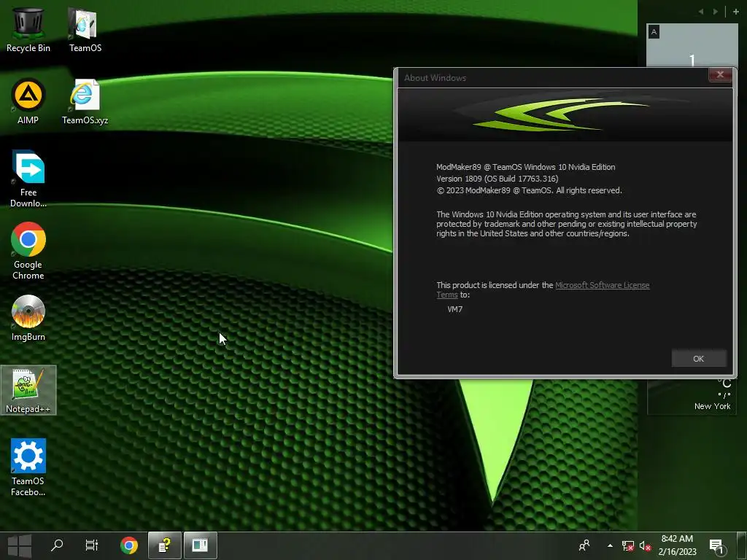Open the Action Center notifications icon
Image resolution: width=747 pixels, height=560 pixels.
[x=718, y=546]
